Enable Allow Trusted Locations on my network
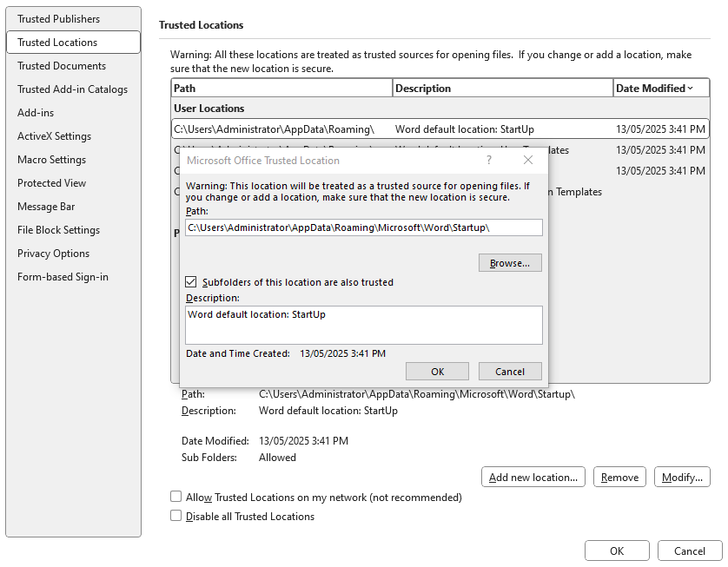Image resolution: width=728 pixels, height=567 pixels. tap(176, 498)
